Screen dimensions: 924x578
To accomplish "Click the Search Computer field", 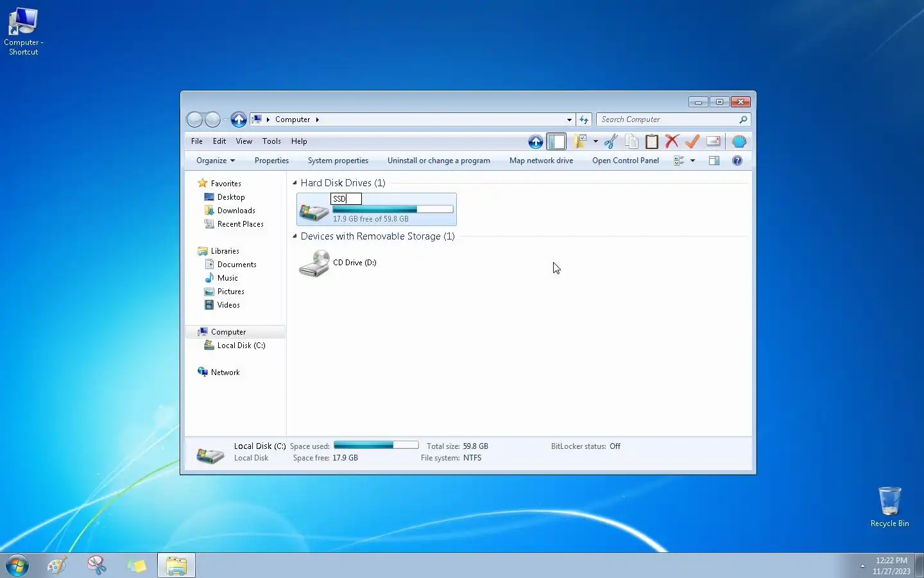I will click(x=667, y=119).
